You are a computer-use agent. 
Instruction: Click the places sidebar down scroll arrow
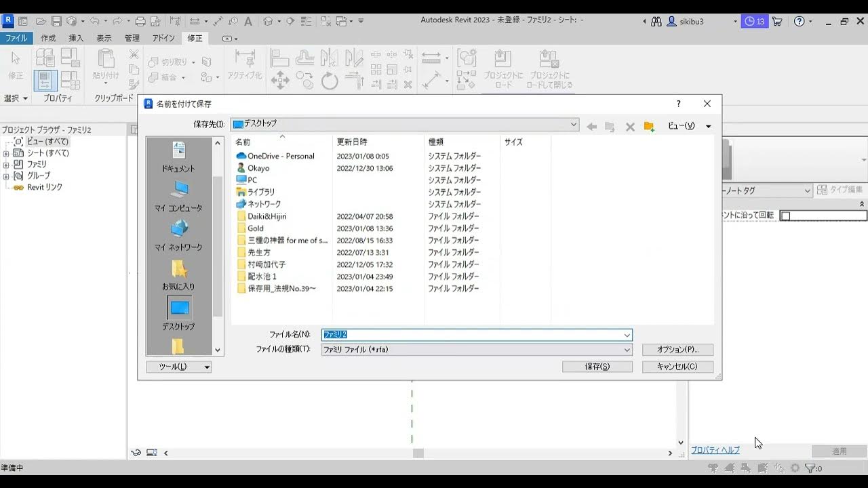(218, 350)
